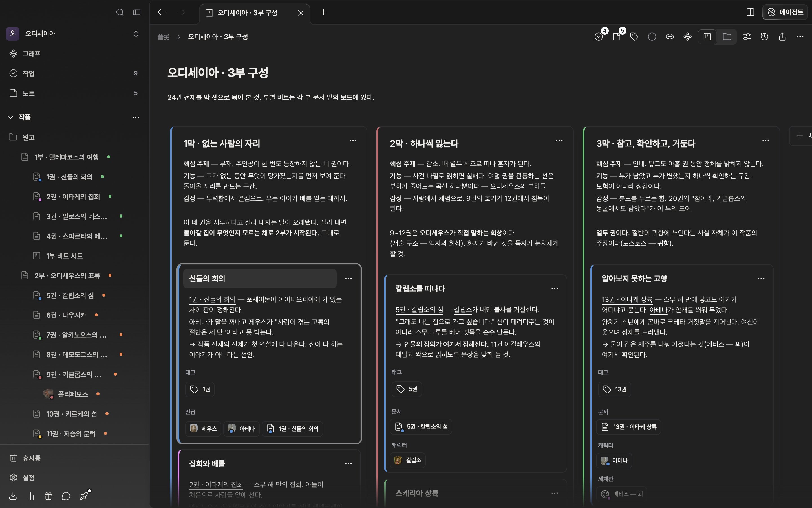
Task: Click the 13권 tag chip
Action: [x=614, y=389]
